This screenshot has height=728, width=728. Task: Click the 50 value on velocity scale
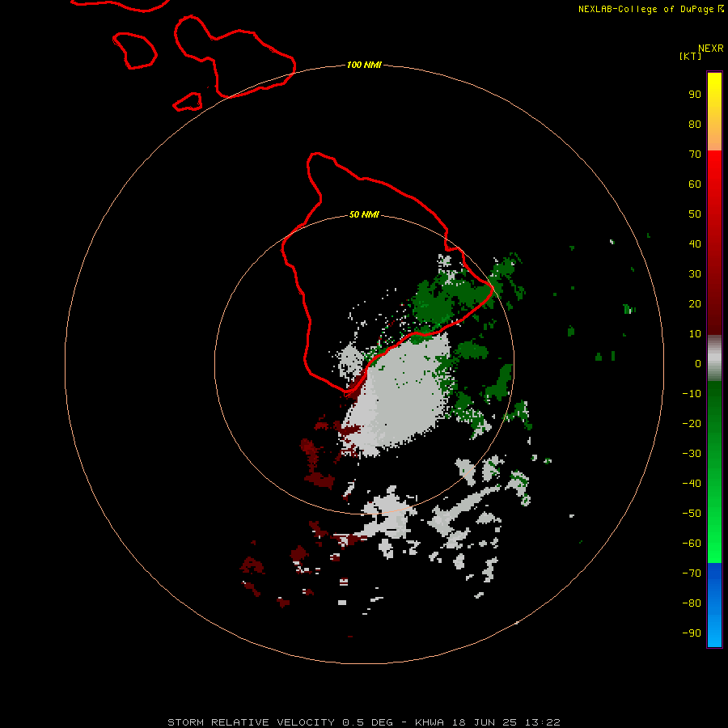695,214
